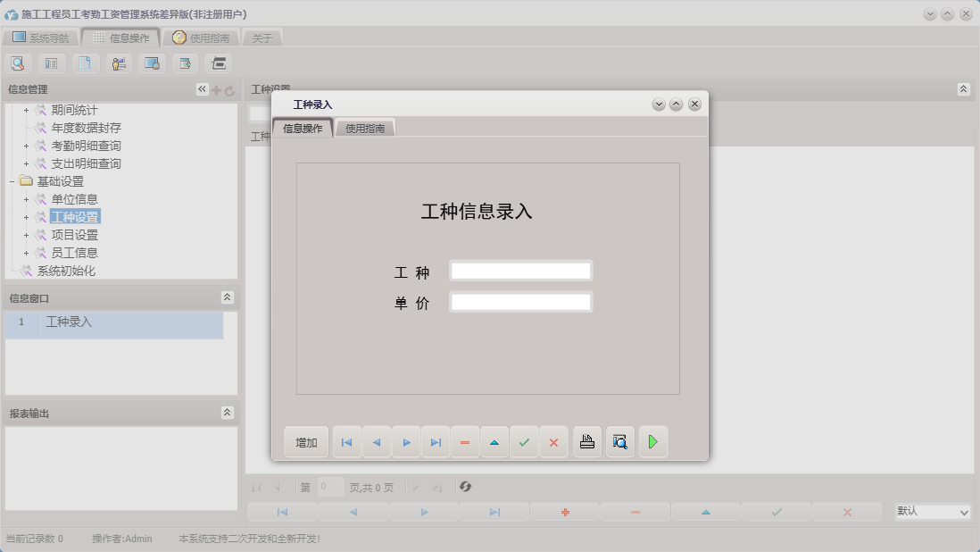The height and width of the screenshot is (552, 980).
Task: Click the first-record button in bottom bar
Action: click(283, 512)
